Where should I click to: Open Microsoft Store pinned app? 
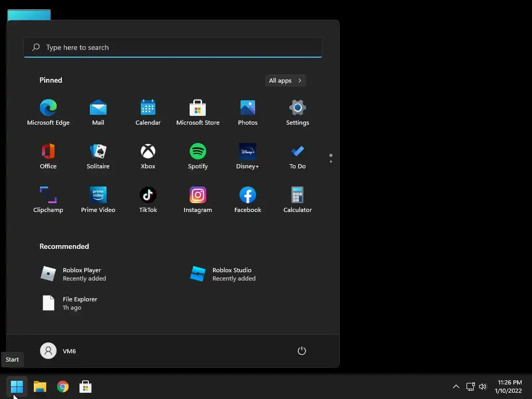pos(198,113)
